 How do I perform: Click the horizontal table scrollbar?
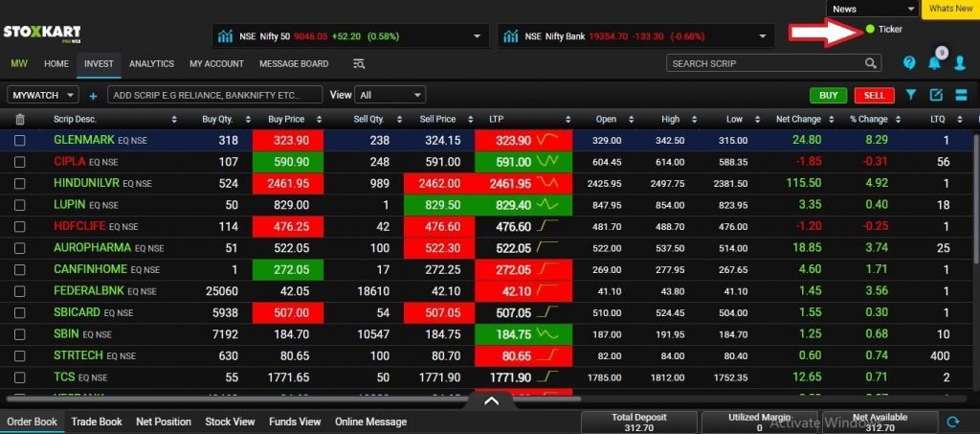tap(293, 398)
